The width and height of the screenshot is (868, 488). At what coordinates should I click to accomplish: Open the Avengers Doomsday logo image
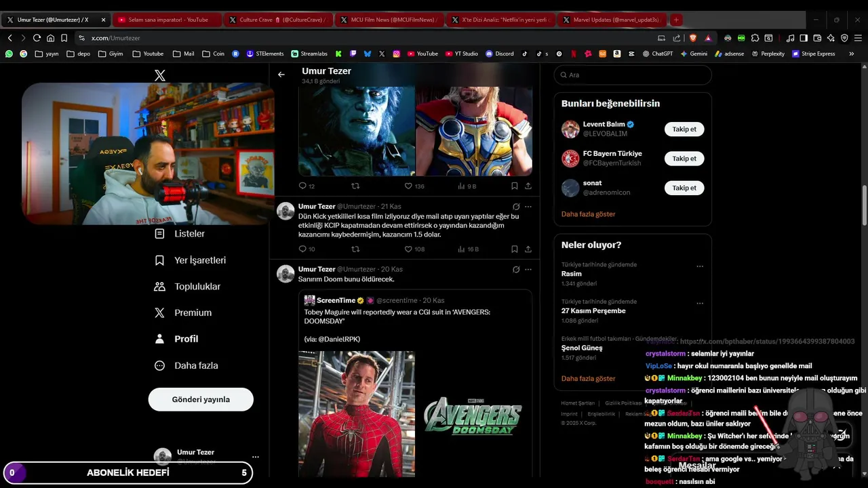473,413
